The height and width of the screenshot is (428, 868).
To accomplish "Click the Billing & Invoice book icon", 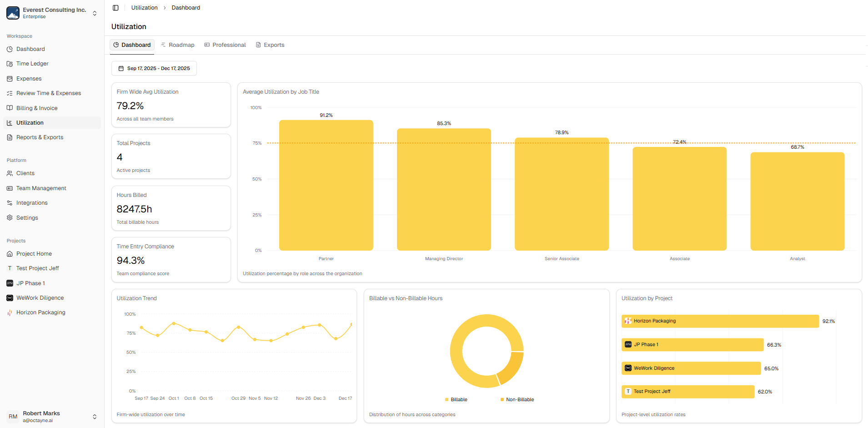I will [x=10, y=108].
